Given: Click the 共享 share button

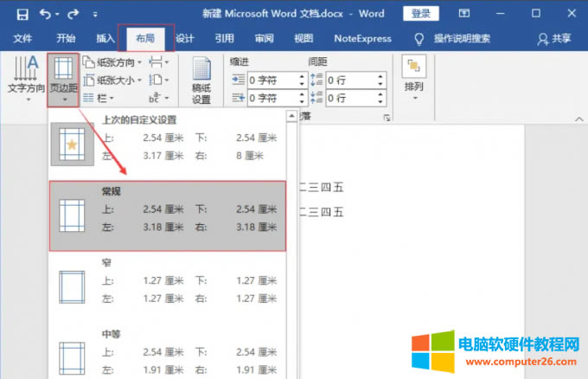Looking at the screenshot, I should tap(554, 39).
